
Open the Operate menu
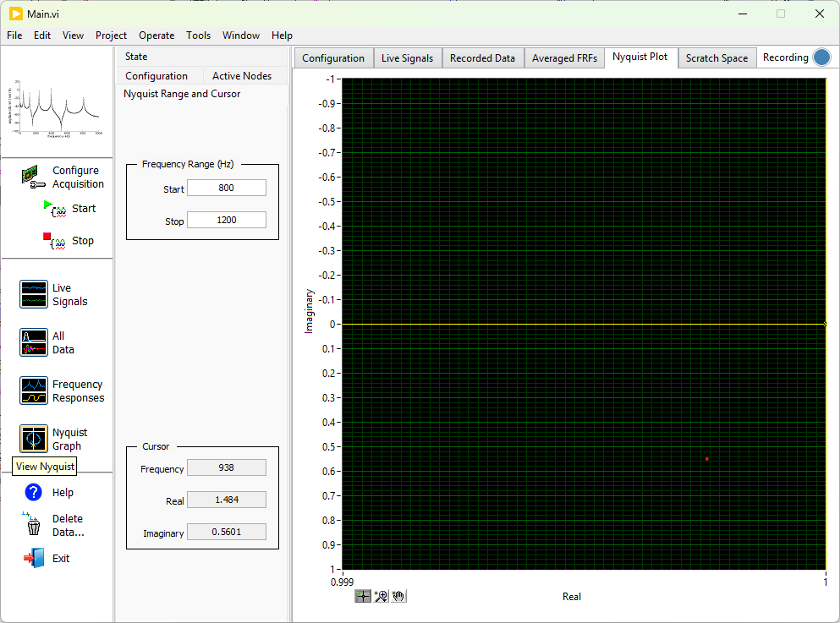[x=156, y=36]
